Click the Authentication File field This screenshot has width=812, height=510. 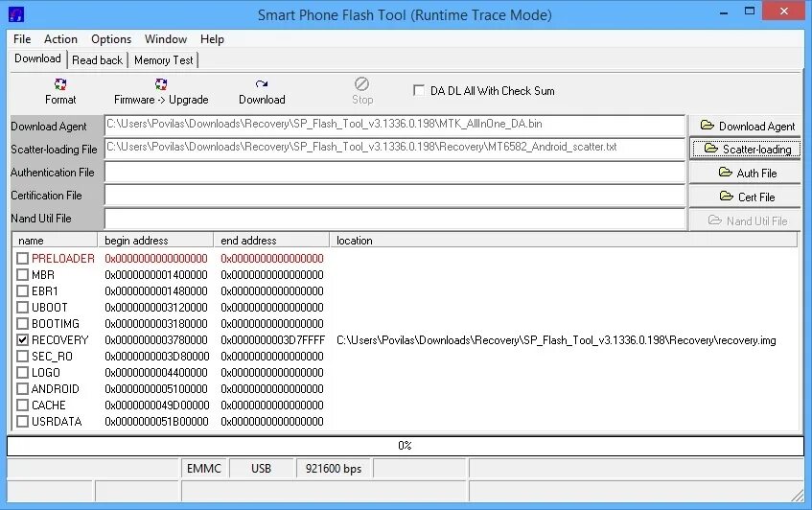(395, 172)
